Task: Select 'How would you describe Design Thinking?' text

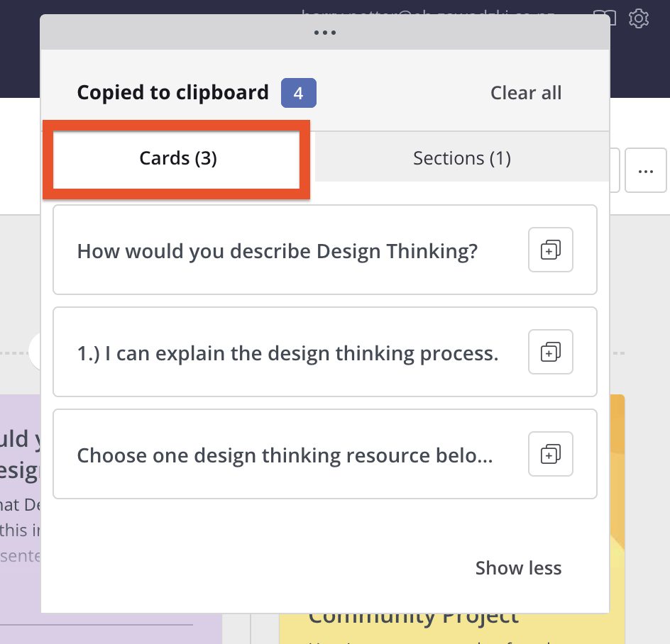Action: coord(278,251)
